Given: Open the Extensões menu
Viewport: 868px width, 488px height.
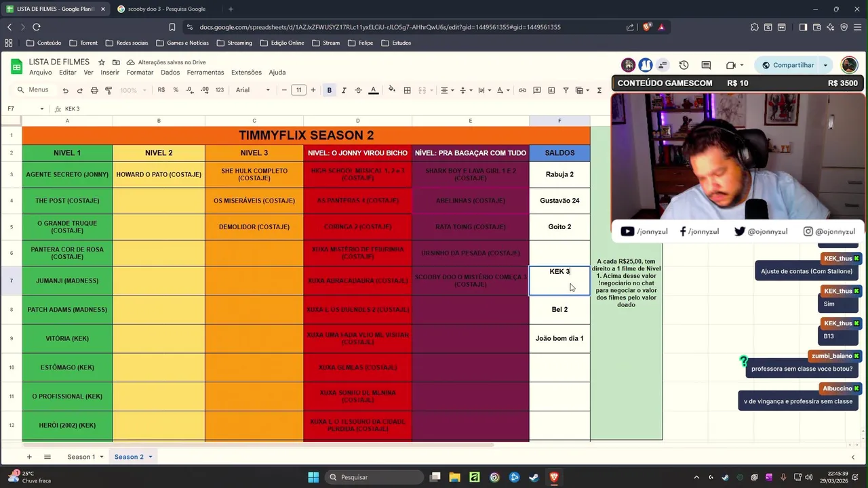Looking at the screenshot, I should click(x=246, y=73).
